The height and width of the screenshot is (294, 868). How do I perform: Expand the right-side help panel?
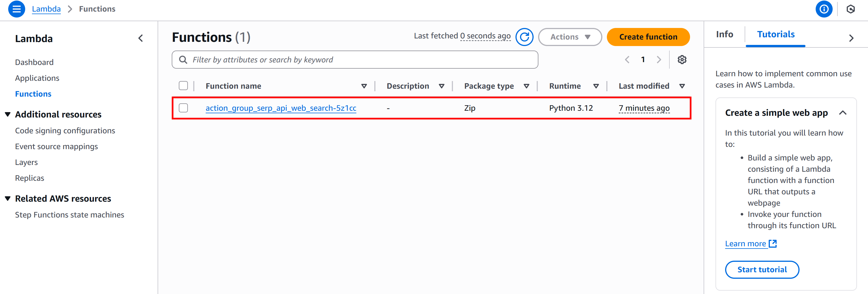point(852,38)
